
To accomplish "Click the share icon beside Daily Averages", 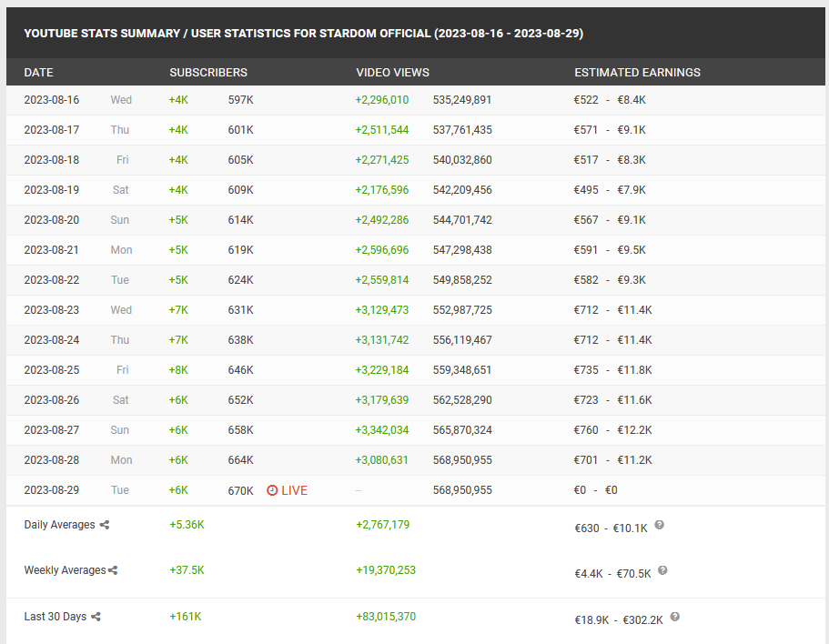I will click(x=104, y=525).
